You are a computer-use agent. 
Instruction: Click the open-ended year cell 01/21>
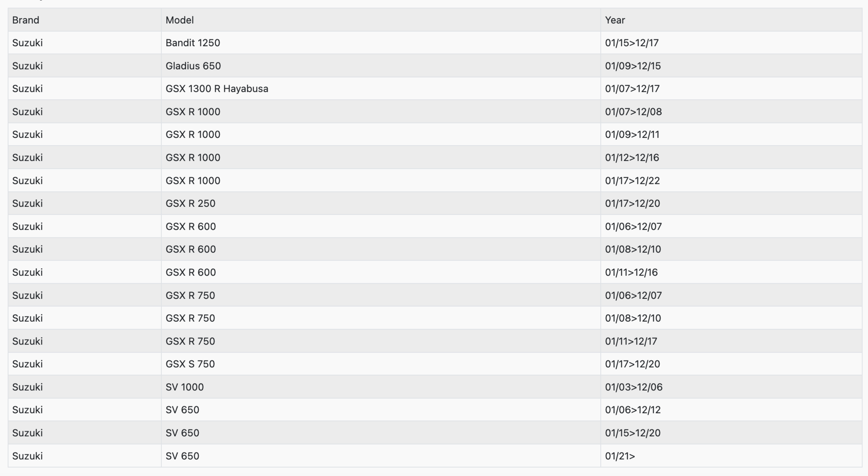click(x=620, y=456)
